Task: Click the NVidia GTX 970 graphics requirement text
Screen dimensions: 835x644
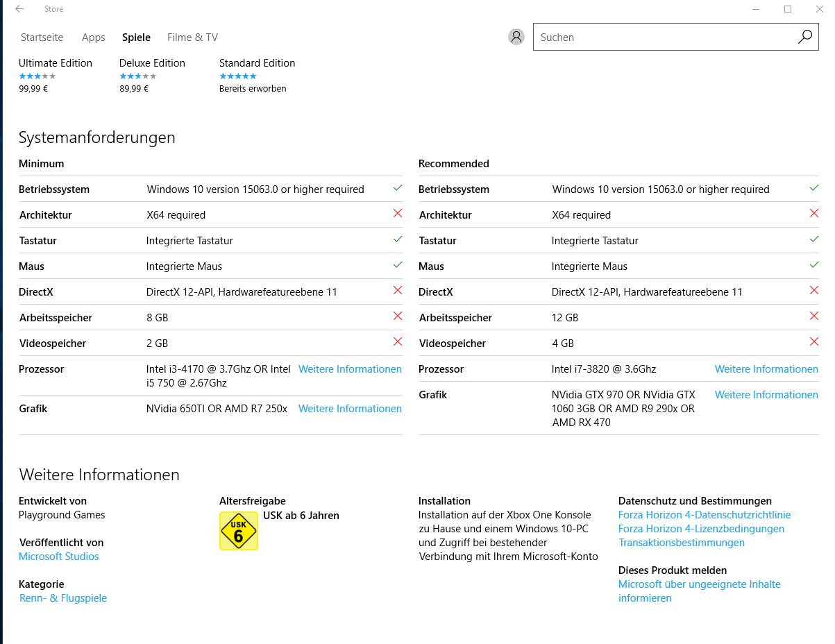Action: click(623, 408)
